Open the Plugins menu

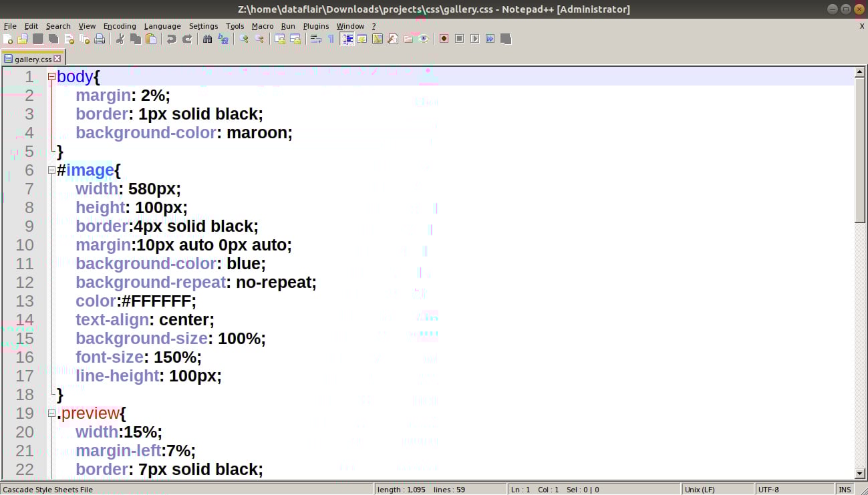316,26
